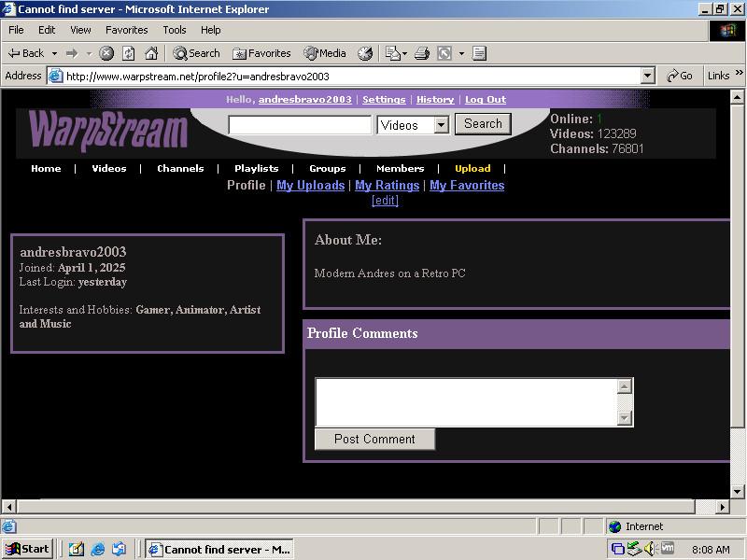Click comment box scroll down arrow
Viewport: 747px width, 560px height.
point(625,418)
